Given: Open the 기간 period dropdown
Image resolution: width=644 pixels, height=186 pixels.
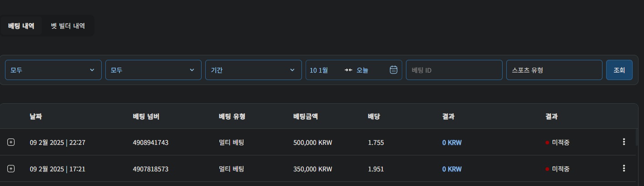Looking at the screenshot, I should click(x=254, y=70).
